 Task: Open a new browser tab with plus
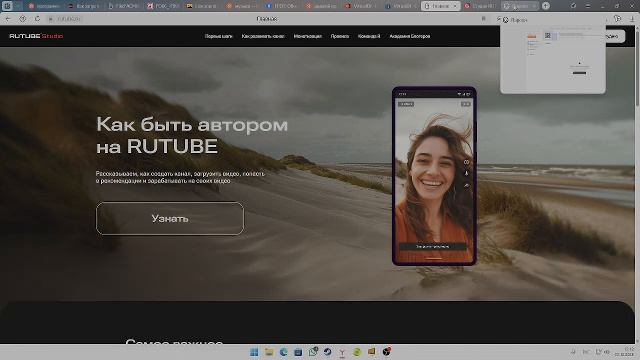coord(546,6)
